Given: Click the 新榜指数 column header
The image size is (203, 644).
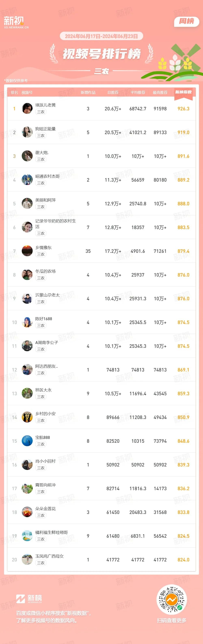Looking at the screenshot, I should pyautogui.click(x=183, y=92).
